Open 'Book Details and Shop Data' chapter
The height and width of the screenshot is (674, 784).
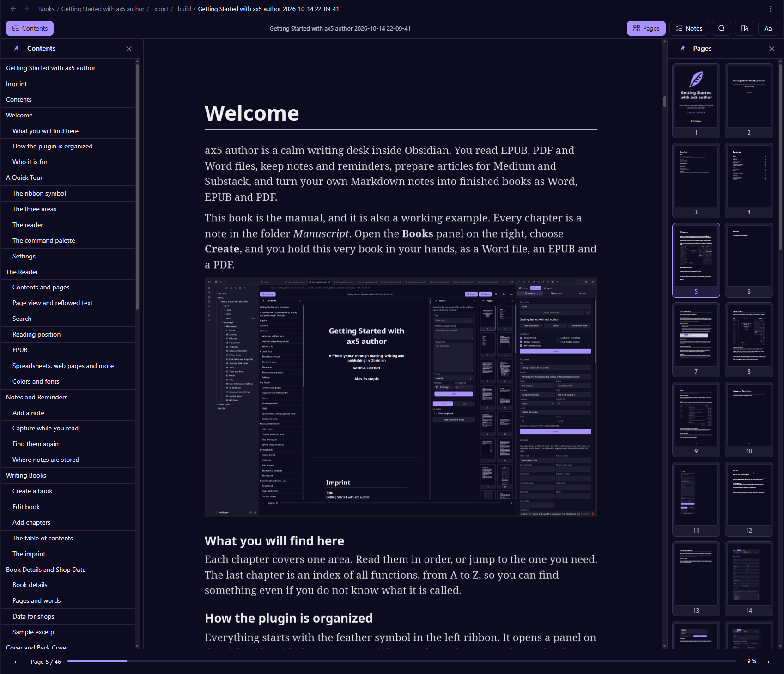pyautogui.click(x=68, y=570)
